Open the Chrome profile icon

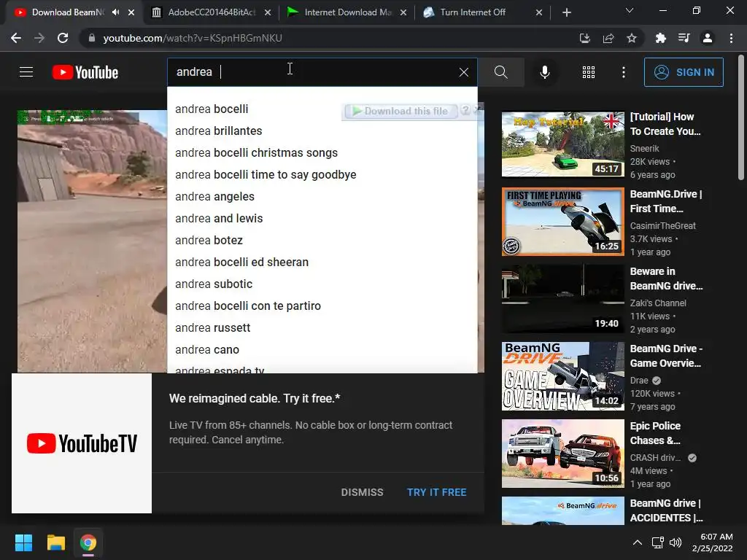(x=708, y=38)
